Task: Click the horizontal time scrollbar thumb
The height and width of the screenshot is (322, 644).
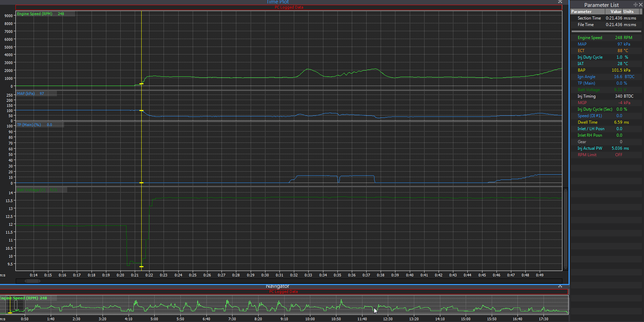Action: click(x=33, y=281)
